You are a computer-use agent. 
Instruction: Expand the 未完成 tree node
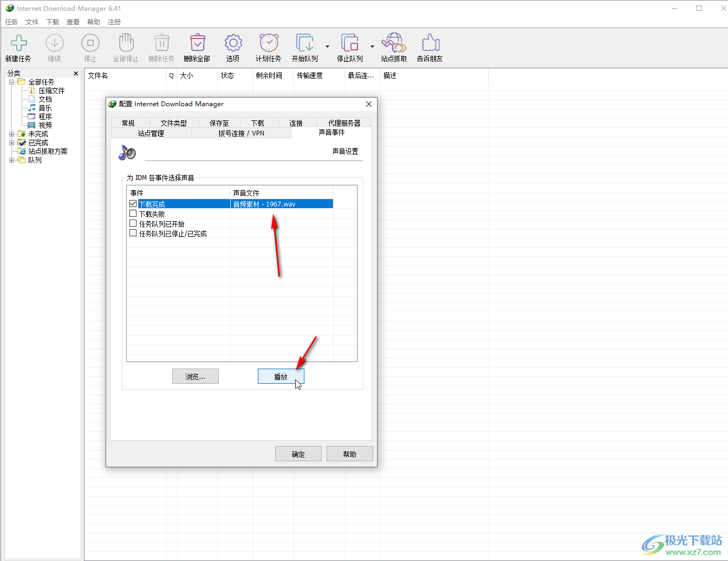pyautogui.click(x=12, y=134)
